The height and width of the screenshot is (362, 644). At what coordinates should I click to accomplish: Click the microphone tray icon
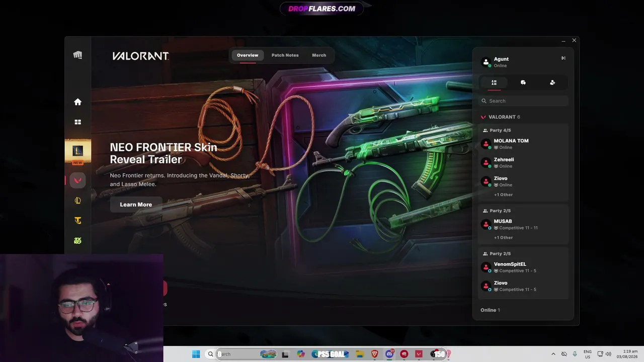point(575,354)
